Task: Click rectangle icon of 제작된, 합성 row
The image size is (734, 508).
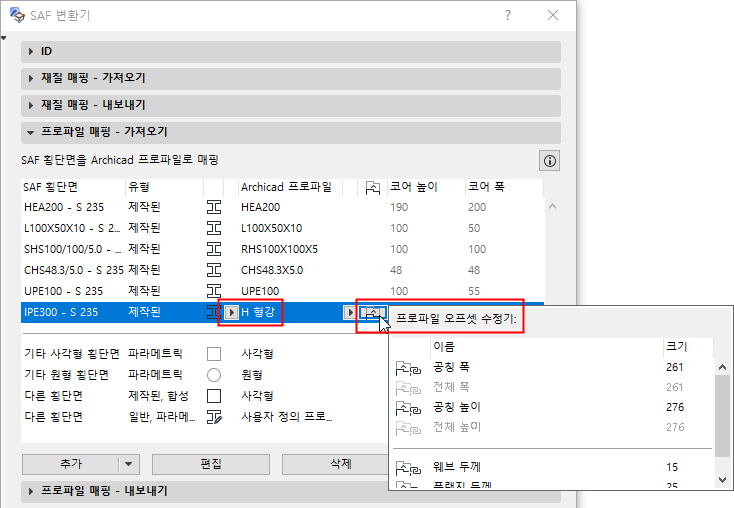Action: click(214, 396)
